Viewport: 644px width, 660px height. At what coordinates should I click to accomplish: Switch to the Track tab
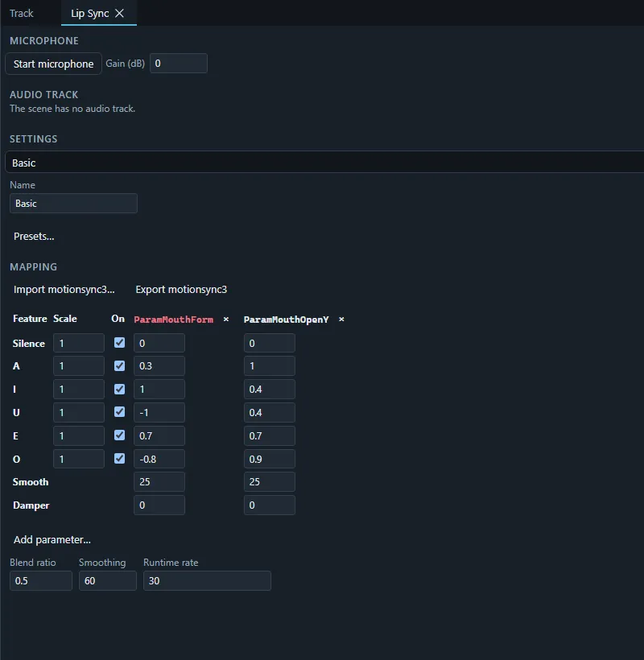[22, 14]
